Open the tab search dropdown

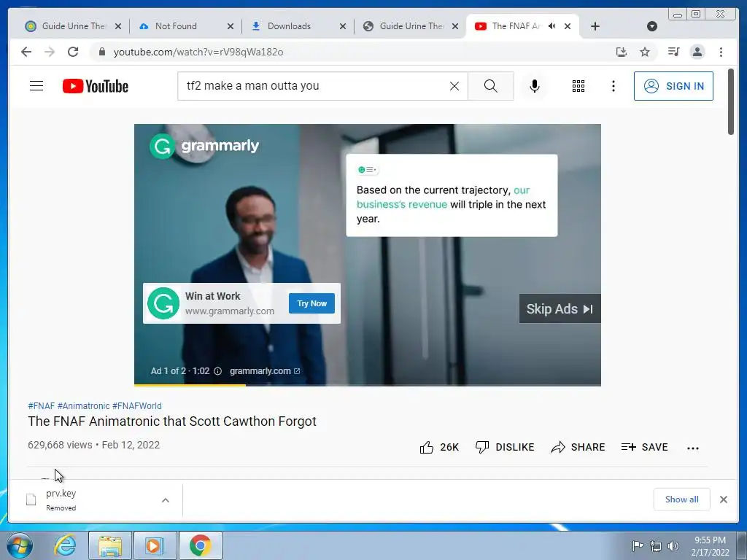[652, 26]
